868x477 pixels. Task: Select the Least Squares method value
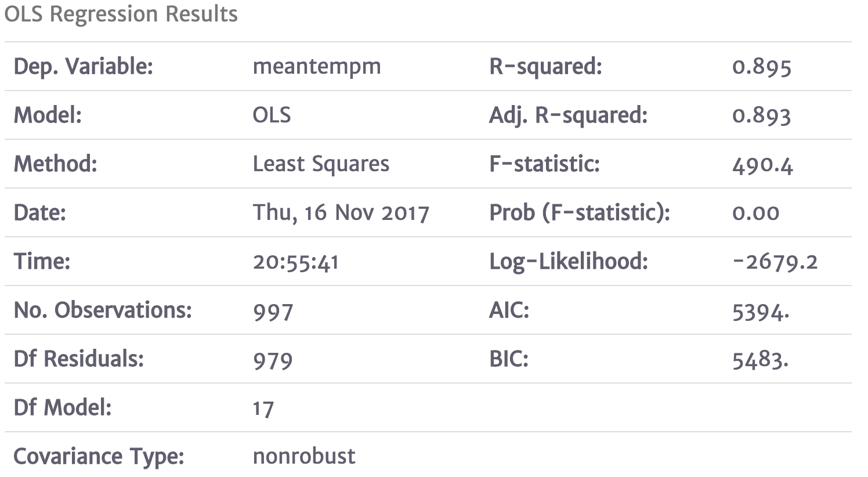tap(321, 164)
